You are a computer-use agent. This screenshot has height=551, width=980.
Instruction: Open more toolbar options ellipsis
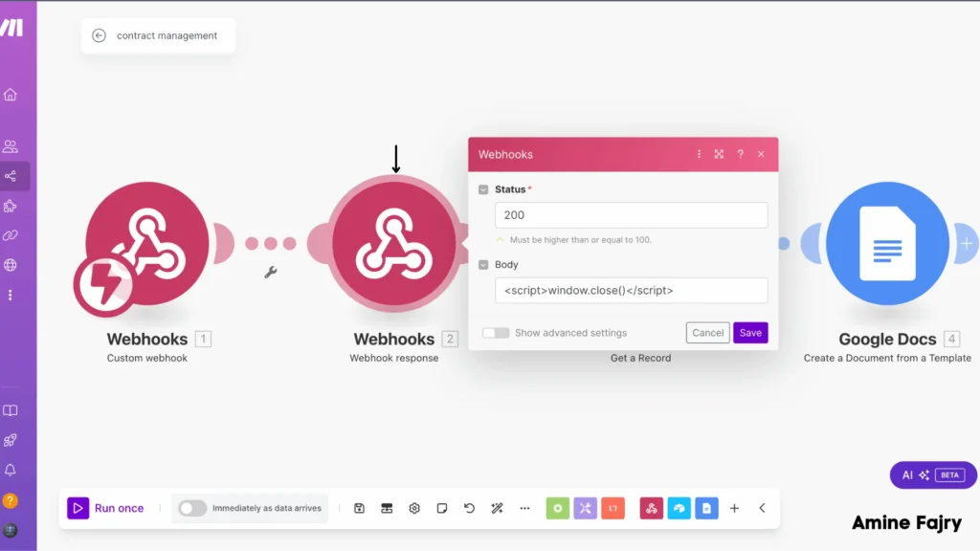pyautogui.click(x=524, y=508)
